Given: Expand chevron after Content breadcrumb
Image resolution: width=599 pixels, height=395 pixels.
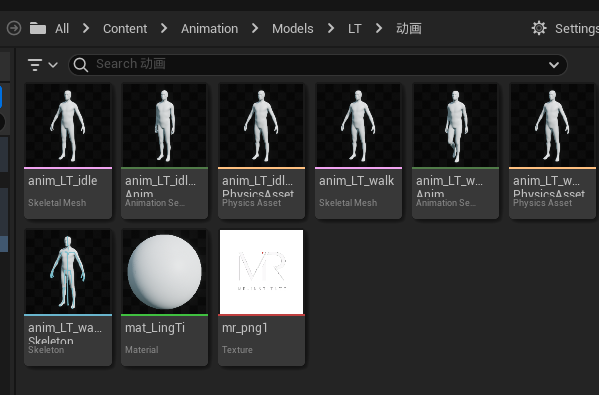Looking at the screenshot, I should pyautogui.click(x=164, y=28).
